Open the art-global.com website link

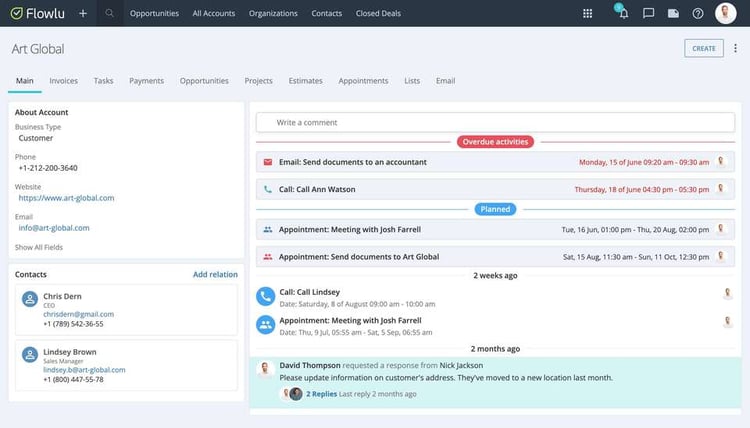coord(66,198)
